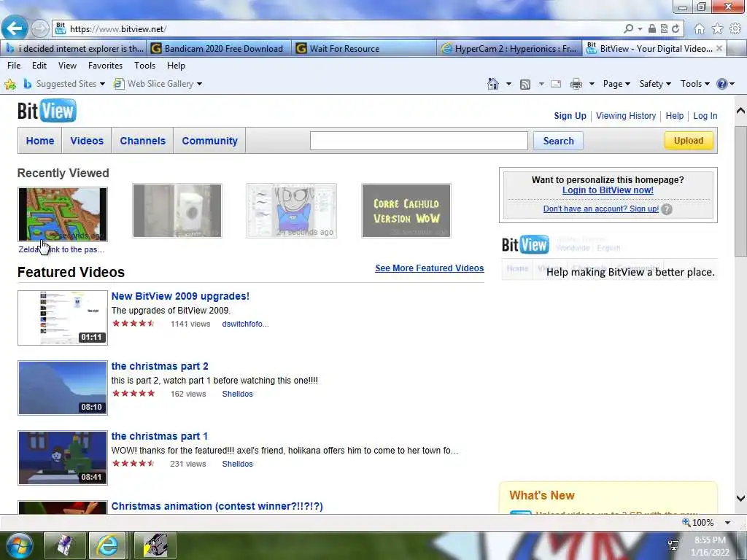Go to the BitView Videos tab
The height and width of the screenshot is (560, 747).
click(x=87, y=141)
